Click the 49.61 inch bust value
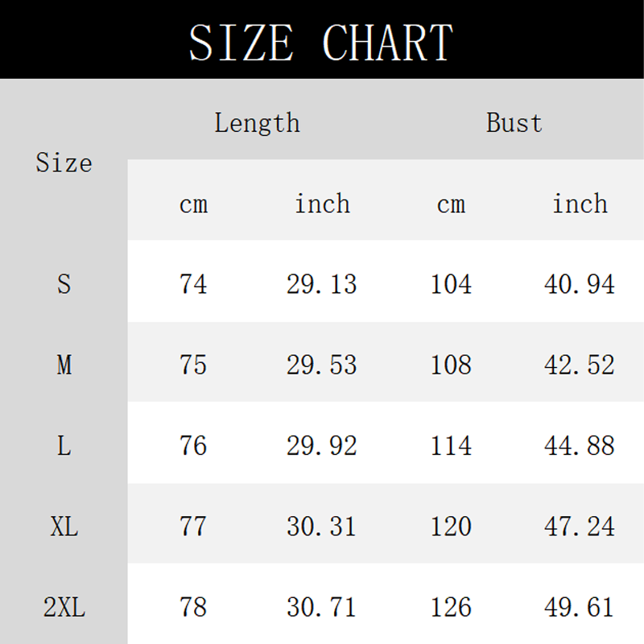This screenshot has height=644, width=644. (x=579, y=607)
